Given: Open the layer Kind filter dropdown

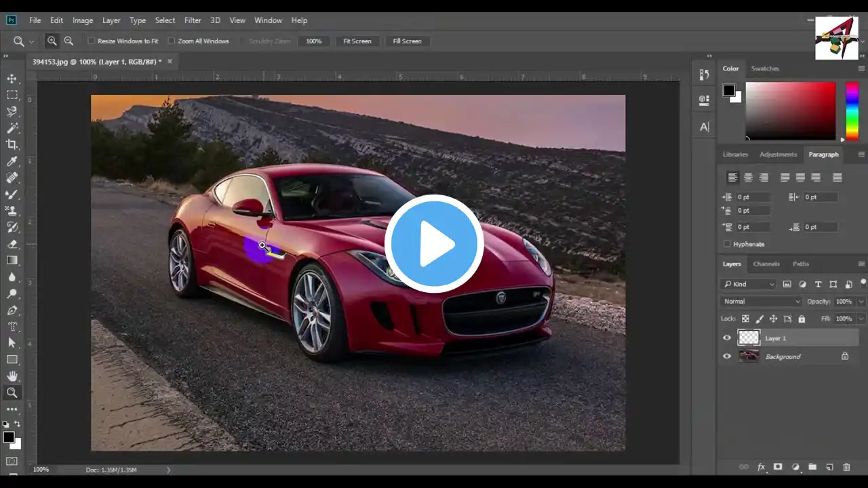Looking at the screenshot, I should (x=749, y=285).
